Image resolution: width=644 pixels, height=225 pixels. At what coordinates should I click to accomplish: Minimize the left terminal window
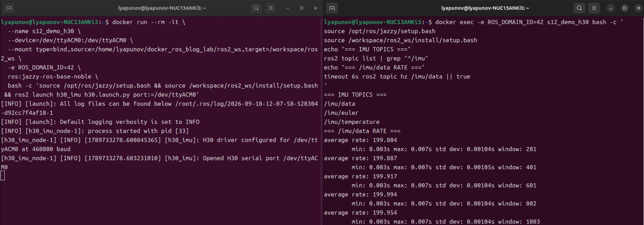[x=288, y=8]
